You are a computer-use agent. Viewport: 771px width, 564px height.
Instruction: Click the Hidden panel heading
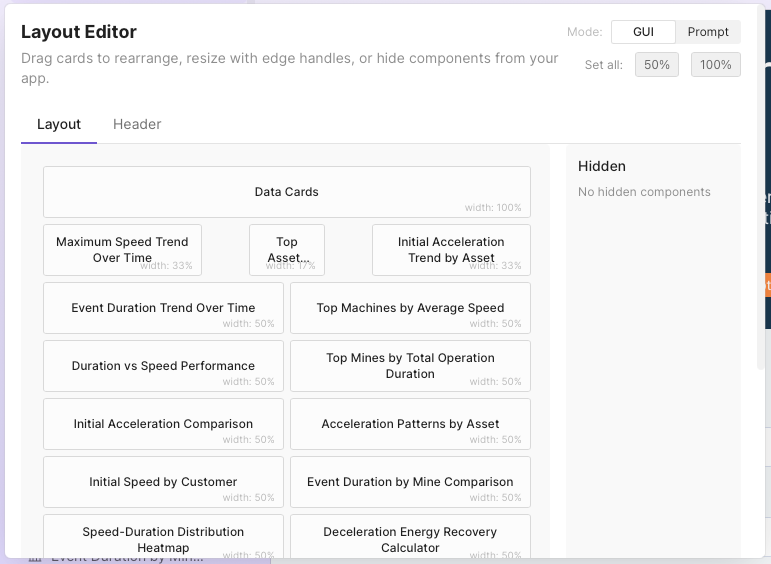[602, 166]
